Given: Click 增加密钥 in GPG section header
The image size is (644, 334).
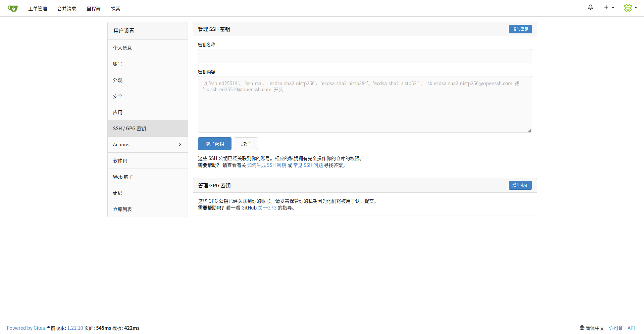Looking at the screenshot, I should point(520,185).
